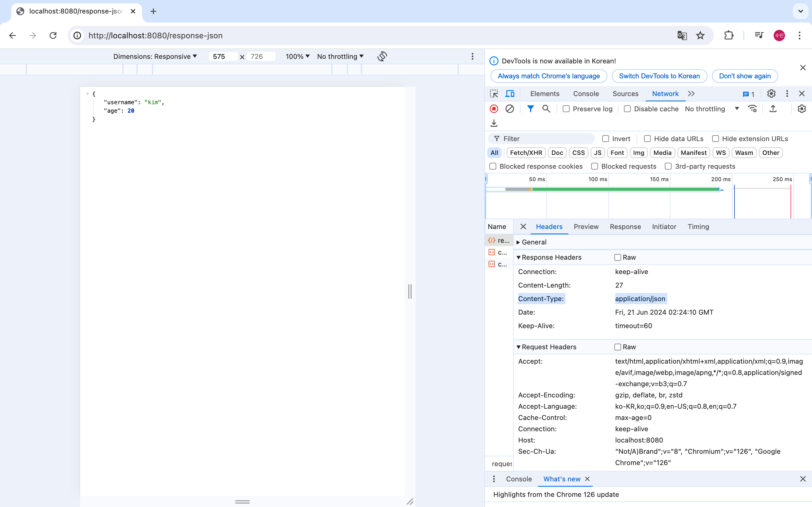This screenshot has width=812, height=507.
Task: Enable Disable cache checkbox
Action: click(627, 109)
